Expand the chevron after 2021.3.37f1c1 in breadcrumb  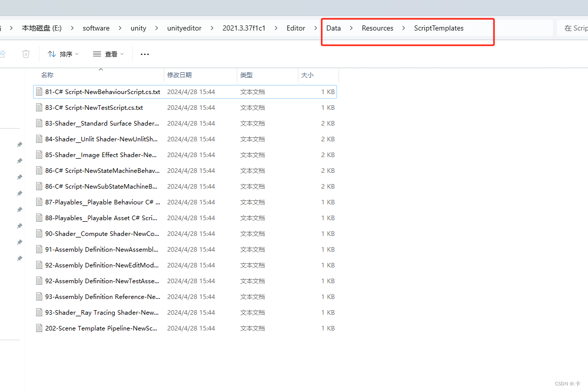[276, 28]
